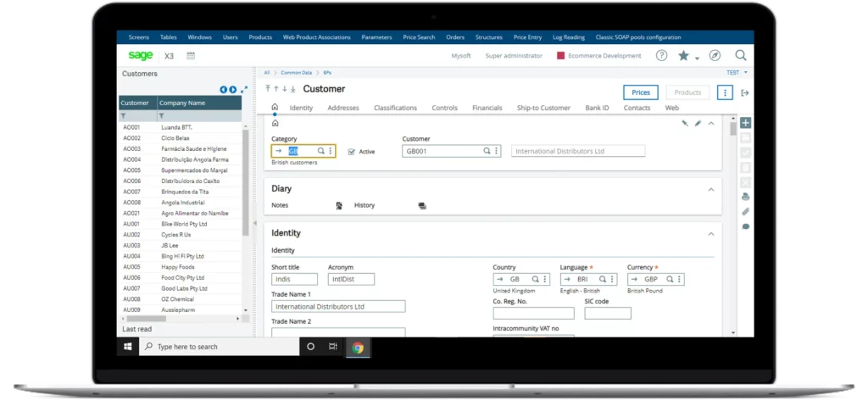This screenshot has height=401, width=868.
Task: Open the Currency field actions menu
Action: coord(679,280)
